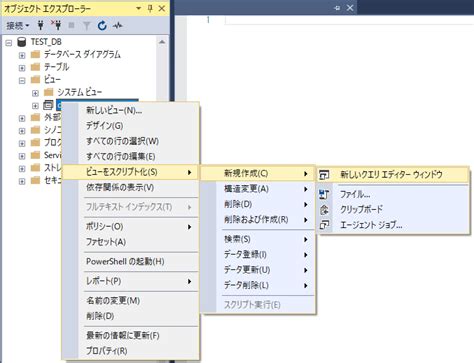Expand the セキュ… folder node in tree
This screenshot has width=474, height=363.
pyautogui.click(x=22, y=181)
